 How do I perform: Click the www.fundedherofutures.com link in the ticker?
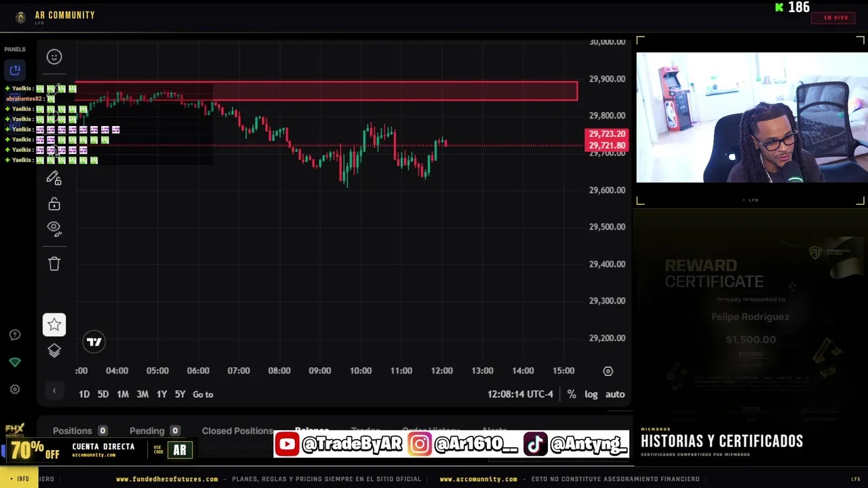pos(167,479)
